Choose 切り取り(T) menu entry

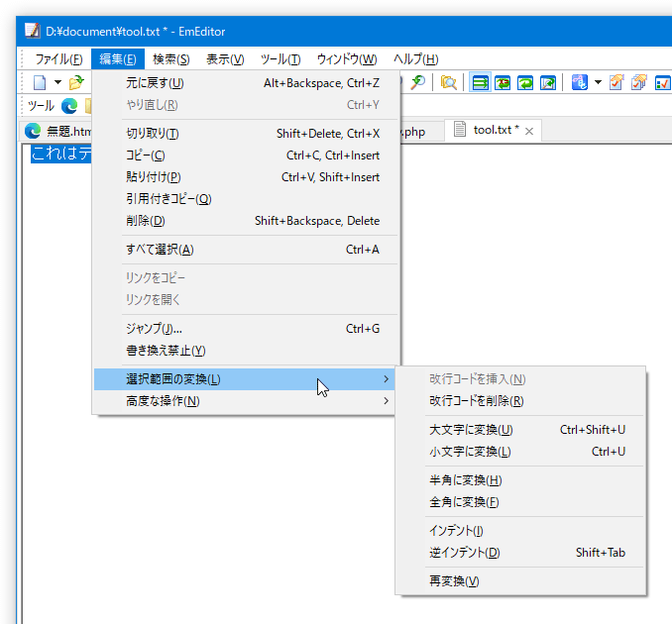point(247,134)
